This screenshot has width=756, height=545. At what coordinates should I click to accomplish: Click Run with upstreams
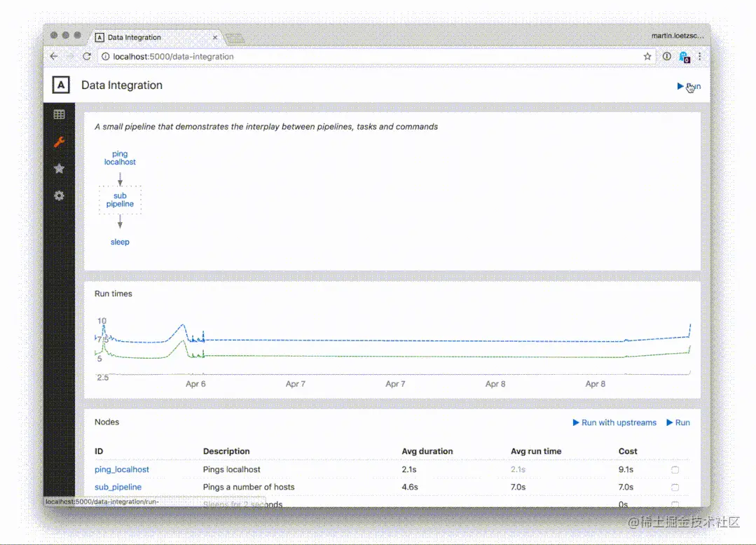click(x=614, y=422)
